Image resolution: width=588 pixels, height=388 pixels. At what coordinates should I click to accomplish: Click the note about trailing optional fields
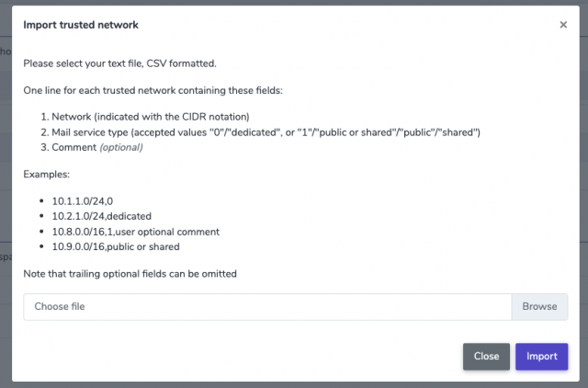click(130, 274)
